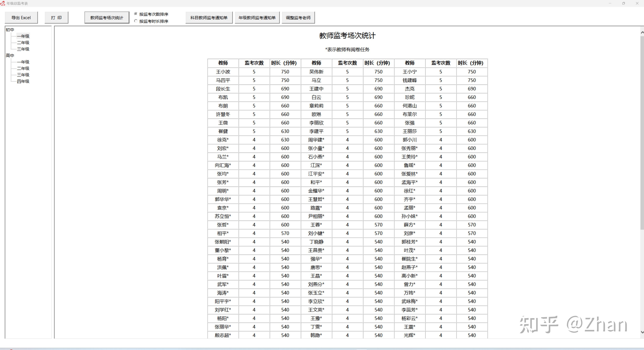This screenshot has height=350, width=644.
Task: Select 初中 一年级 tree item
Action: point(23,36)
